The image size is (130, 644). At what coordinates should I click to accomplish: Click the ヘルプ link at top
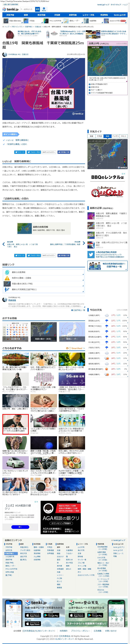(x=125, y=5)
